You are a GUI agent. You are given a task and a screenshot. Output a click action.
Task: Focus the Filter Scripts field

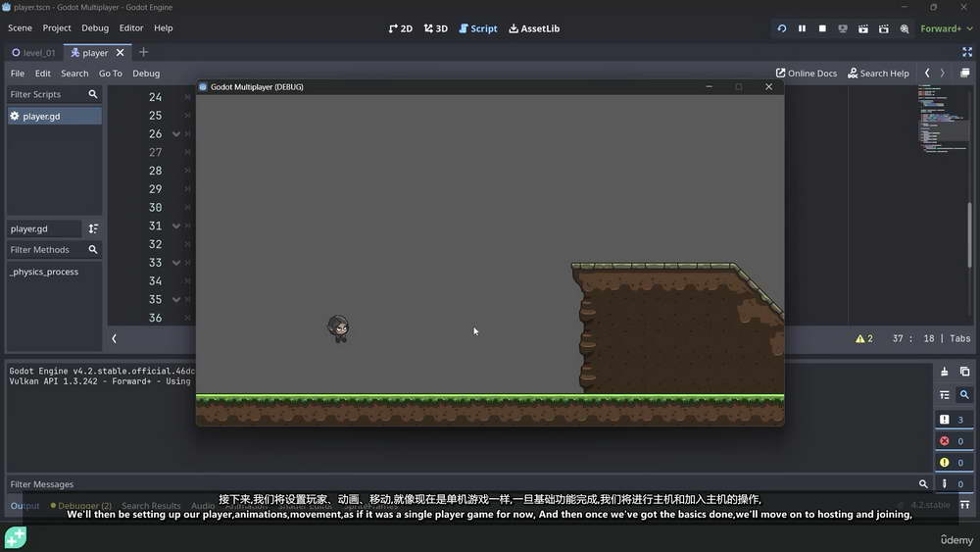click(54, 94)
